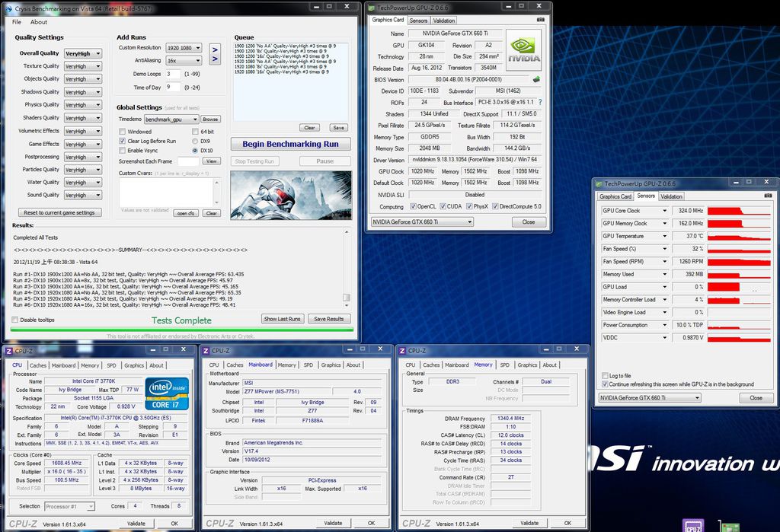The height and width of the screenshot is (532, 780).
Task: Open Validation tab in GPU-Z Sensors window
Action: [671, 196]
